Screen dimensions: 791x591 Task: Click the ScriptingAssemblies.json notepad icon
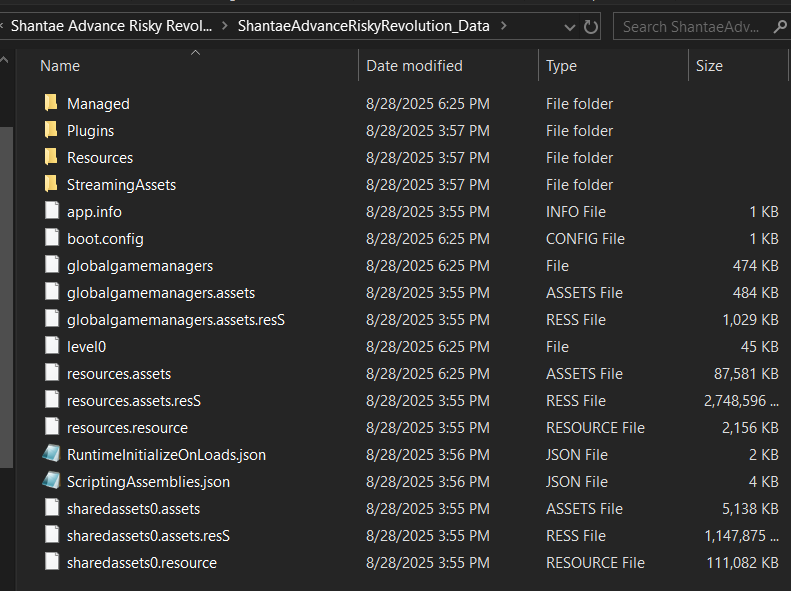pos(51,481)
